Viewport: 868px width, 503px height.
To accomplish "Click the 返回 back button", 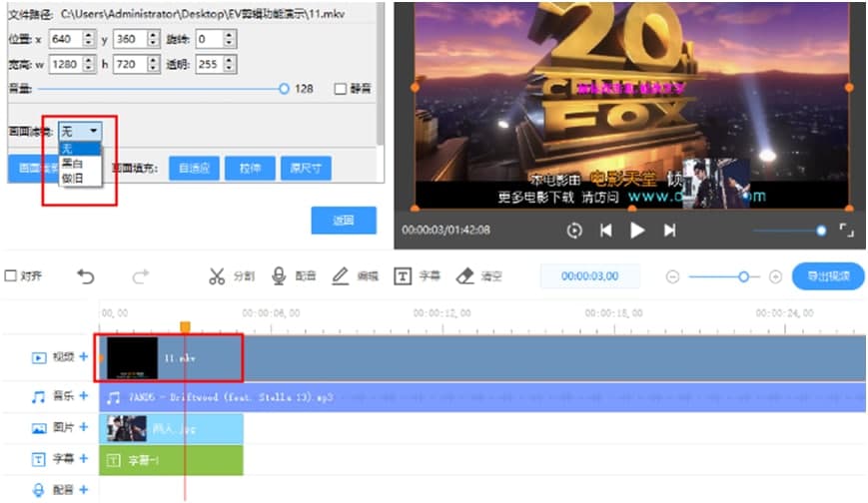I will (344, 221).
